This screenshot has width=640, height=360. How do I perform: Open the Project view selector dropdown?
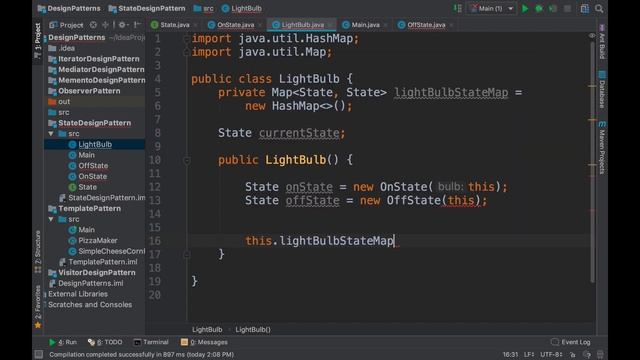(x=66, y=25)
